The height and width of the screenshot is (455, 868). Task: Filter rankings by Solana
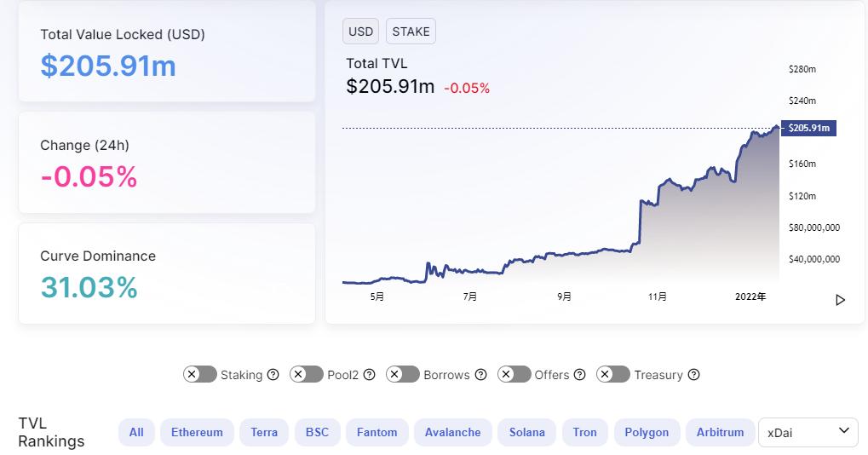[x=526, y=432]
